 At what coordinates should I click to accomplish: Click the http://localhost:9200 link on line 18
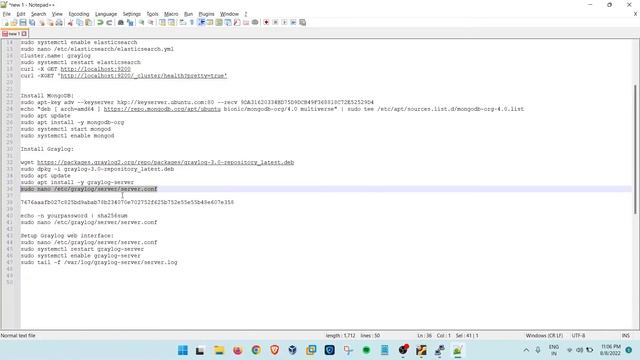(96, 69)
